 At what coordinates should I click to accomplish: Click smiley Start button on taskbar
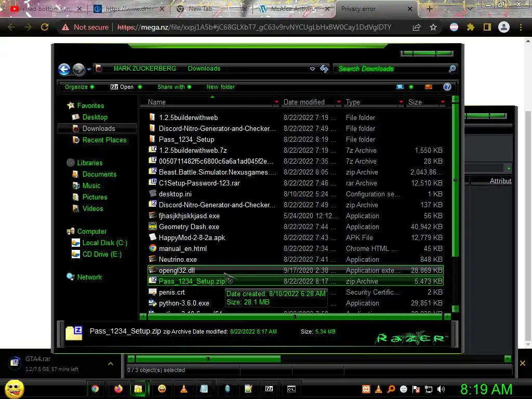tap(14, 389)
